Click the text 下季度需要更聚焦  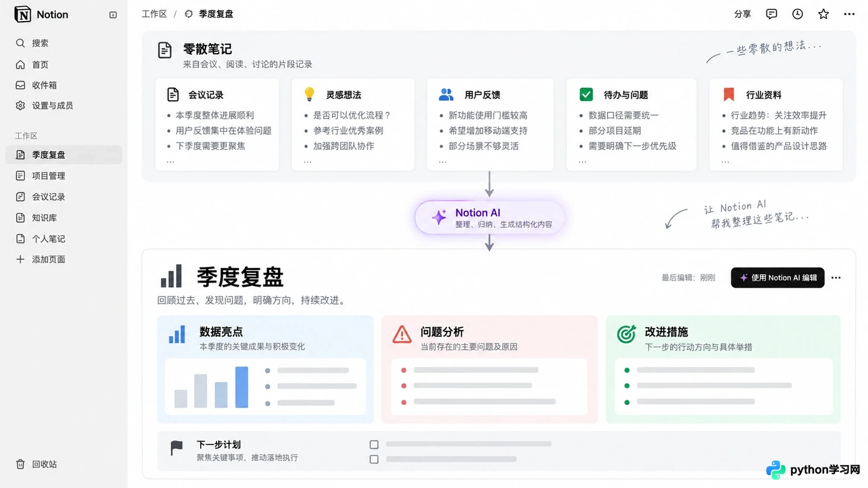[210, 146]
